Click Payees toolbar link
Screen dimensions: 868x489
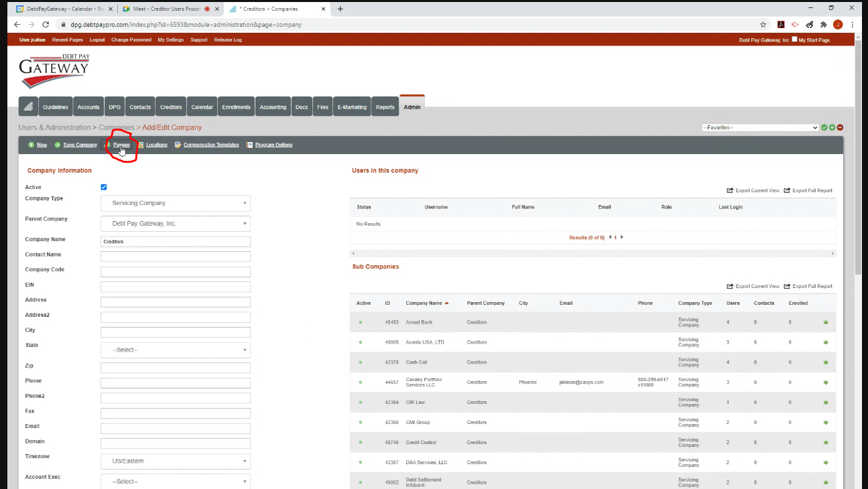(121, 145)
